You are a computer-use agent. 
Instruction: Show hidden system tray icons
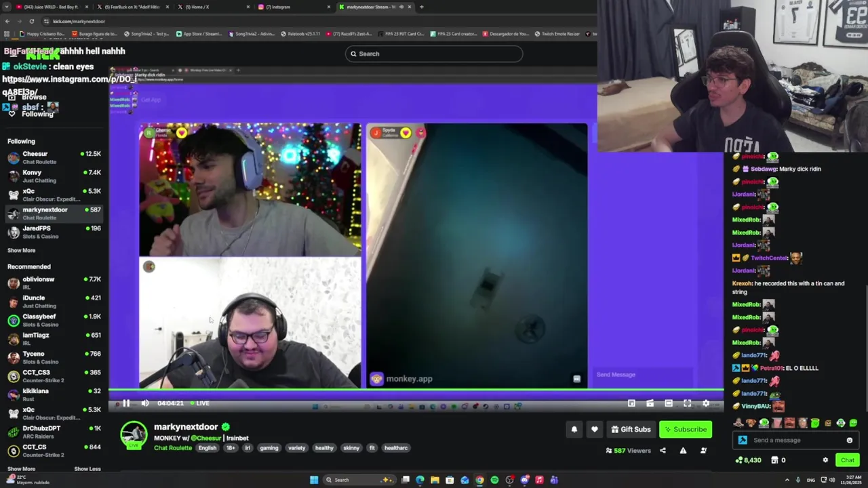(787, 480)
